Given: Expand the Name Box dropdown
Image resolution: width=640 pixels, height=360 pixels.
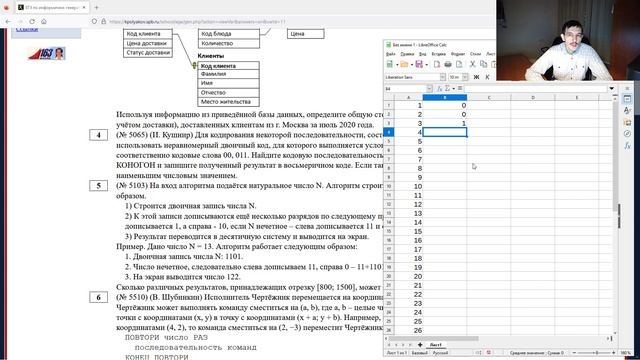Looking at the screenshot, I should (x=429, y=88).
